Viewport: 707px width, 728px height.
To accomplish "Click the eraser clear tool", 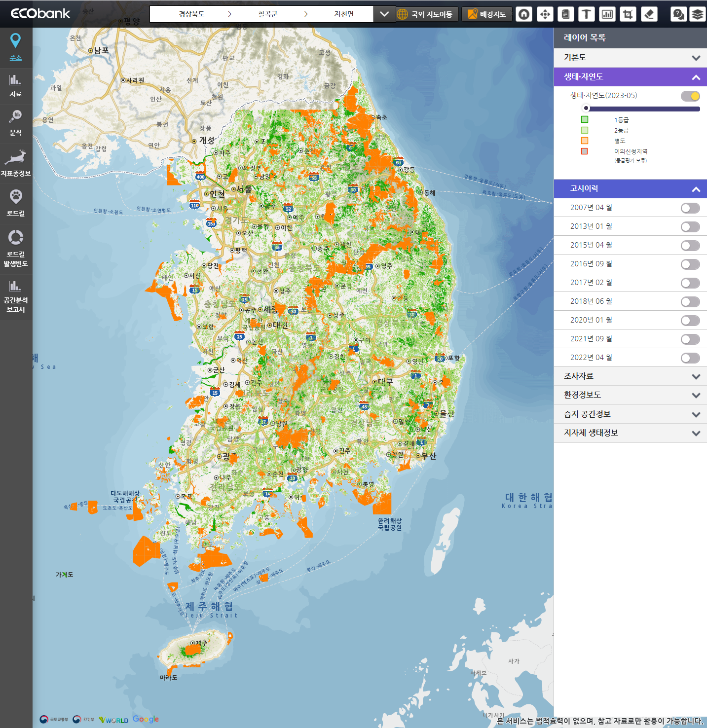I will (x=649, y=14).
